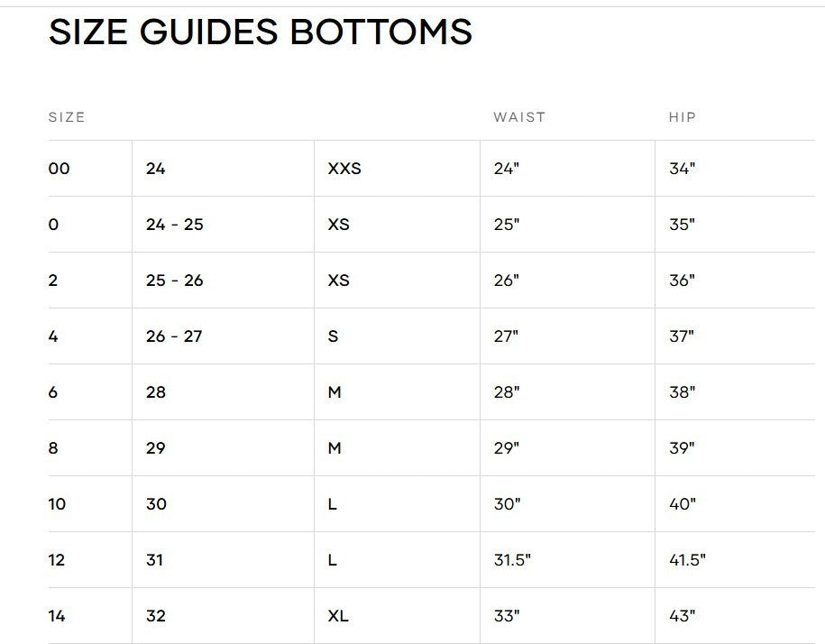Image resolution: width=825 pixels, height=644 pixels.
Task: Click the size 14 row label
Action: click(57, 615)
